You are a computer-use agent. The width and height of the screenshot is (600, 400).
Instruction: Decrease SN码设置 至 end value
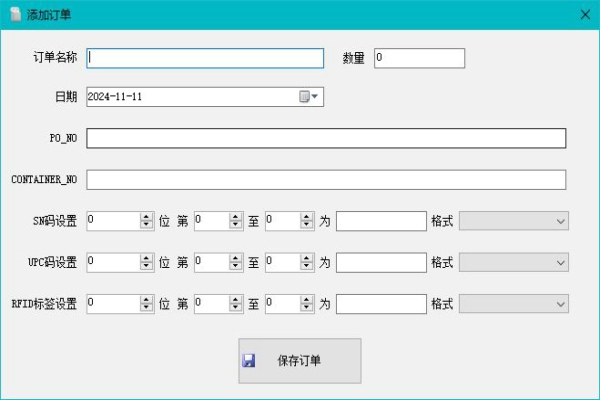click(307, 225)
